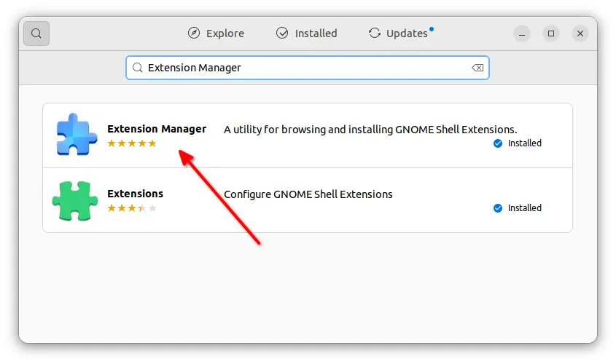Clear the search field text
This screenshot has width=616, height=364.
point(477,68)
